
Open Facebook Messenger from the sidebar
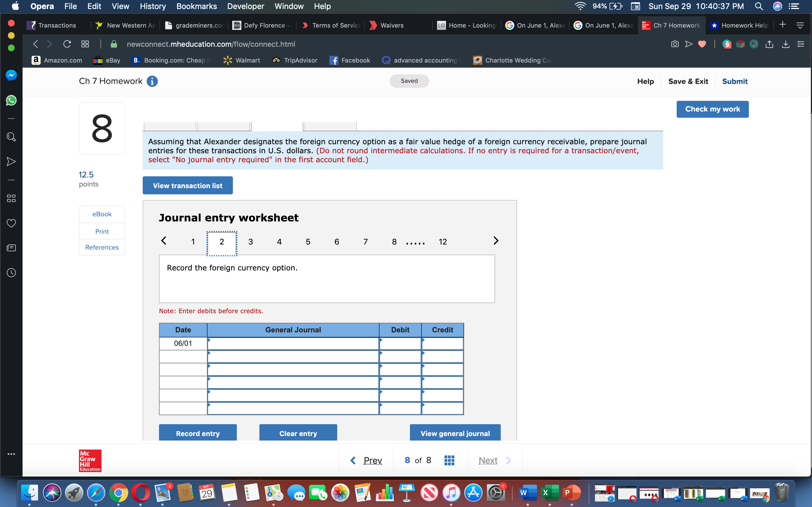[11, 75]
